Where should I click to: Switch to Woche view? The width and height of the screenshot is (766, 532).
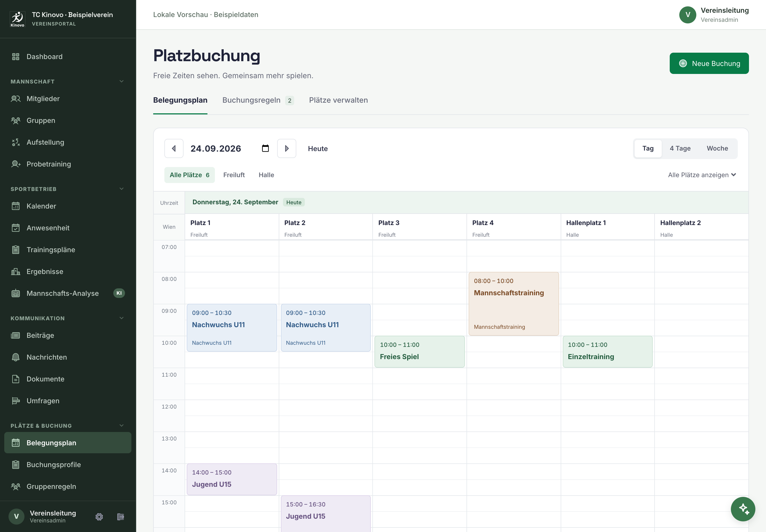click(717, 148)
